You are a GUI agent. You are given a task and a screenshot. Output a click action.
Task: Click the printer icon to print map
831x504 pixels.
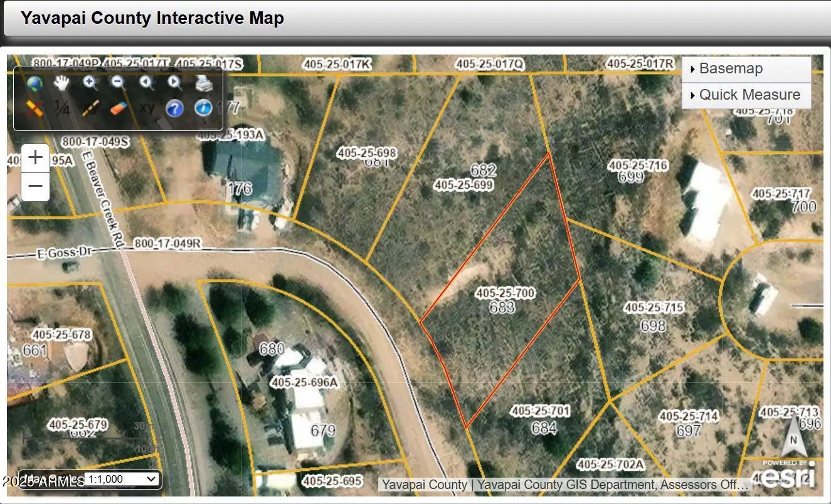204,83
